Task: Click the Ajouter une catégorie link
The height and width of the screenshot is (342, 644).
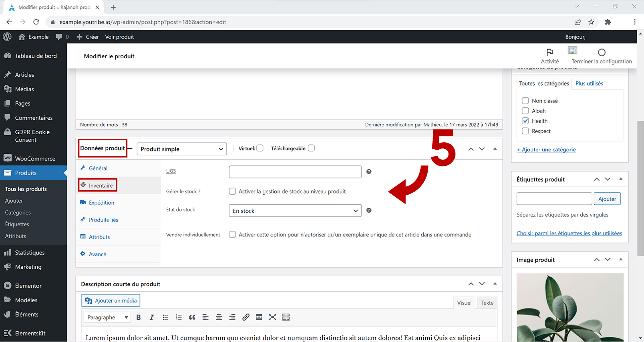Action: pos(546,150)
